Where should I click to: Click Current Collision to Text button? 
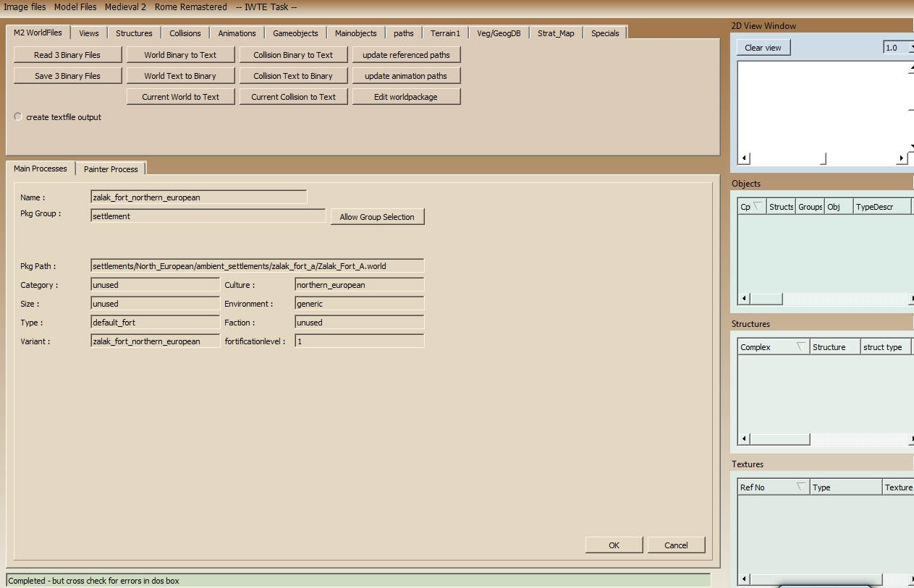click(293, 97)
